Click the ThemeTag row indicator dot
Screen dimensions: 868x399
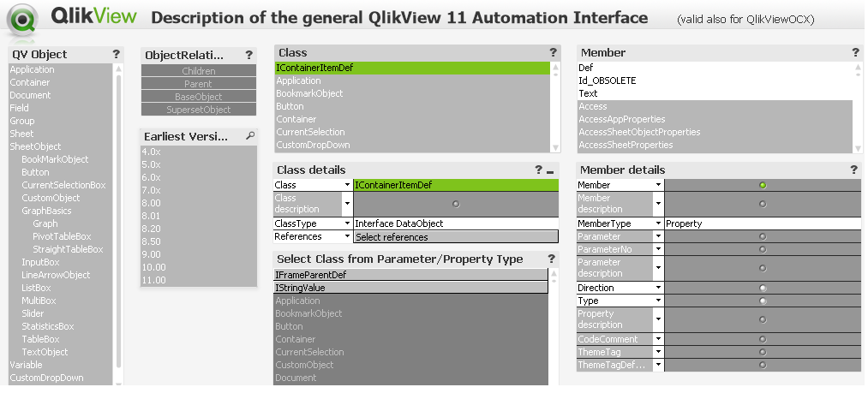tap(763, 352)
